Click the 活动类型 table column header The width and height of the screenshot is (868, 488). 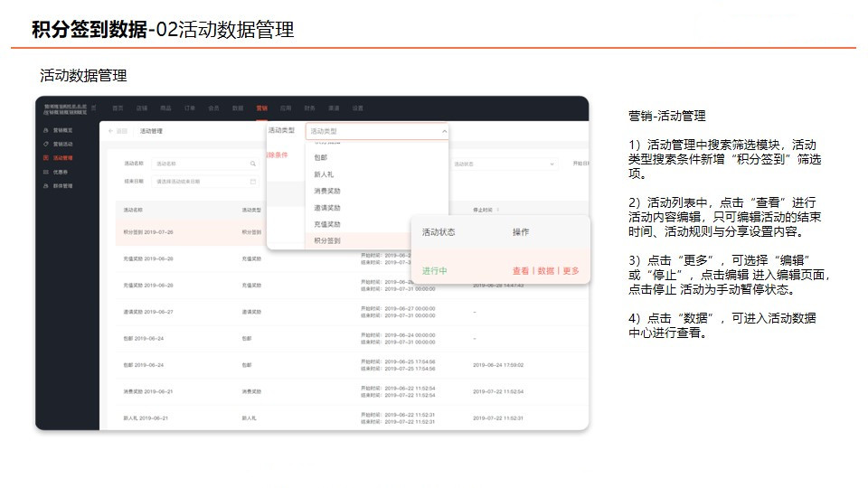click(251, 211)
